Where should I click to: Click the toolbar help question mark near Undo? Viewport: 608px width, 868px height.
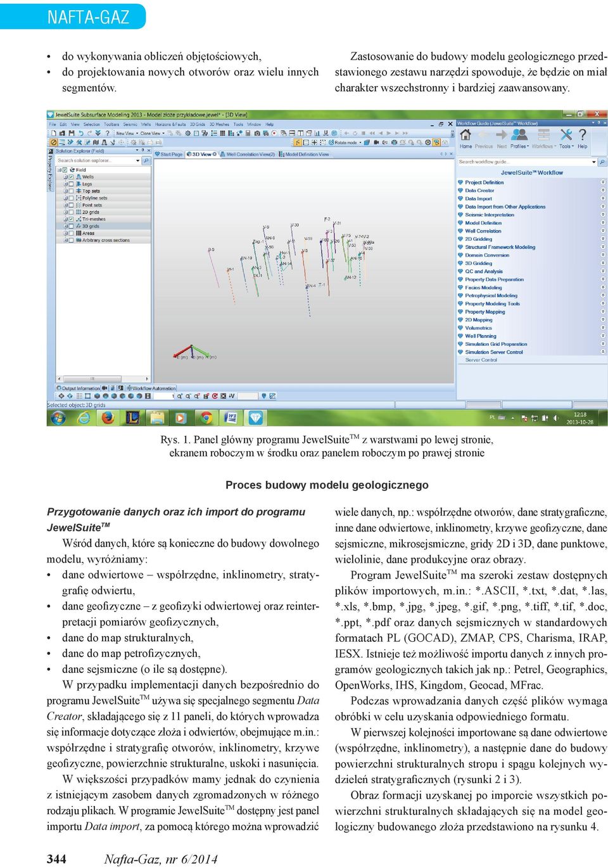(x=107, y=133)
